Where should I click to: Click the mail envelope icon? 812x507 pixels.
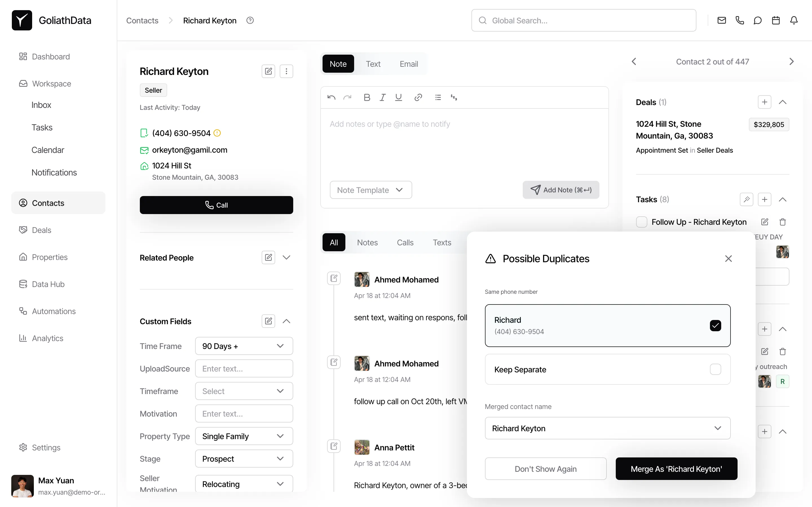721,21
